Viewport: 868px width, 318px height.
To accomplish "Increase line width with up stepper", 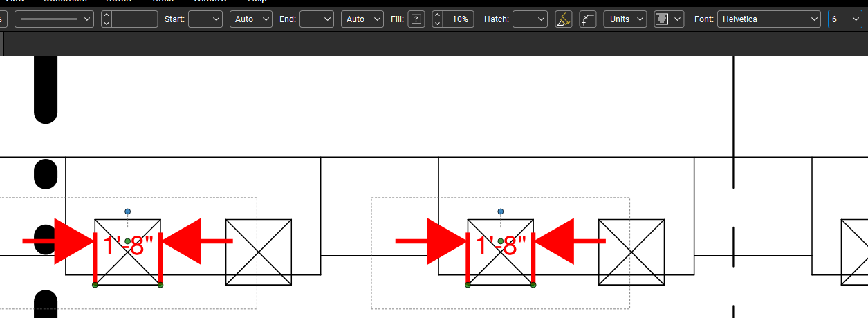I will (107, 15).
